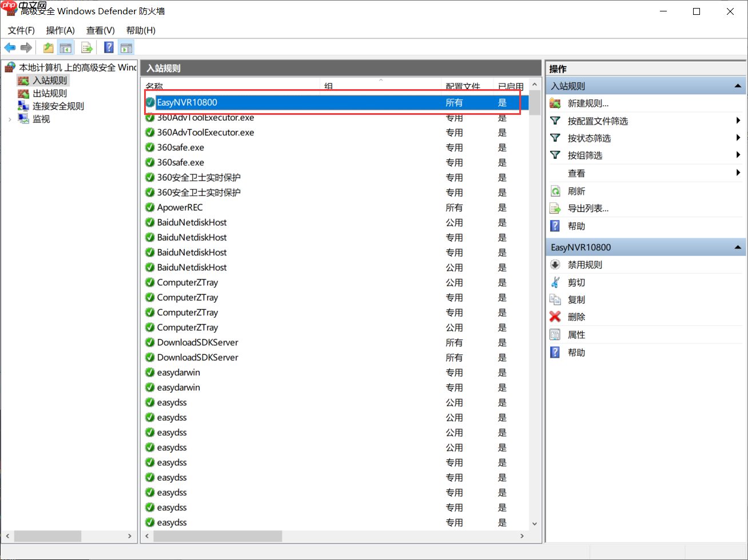The image size is (748, 560).
Task: Collapse the 入站规则 actions section
Action: [738, 86]
